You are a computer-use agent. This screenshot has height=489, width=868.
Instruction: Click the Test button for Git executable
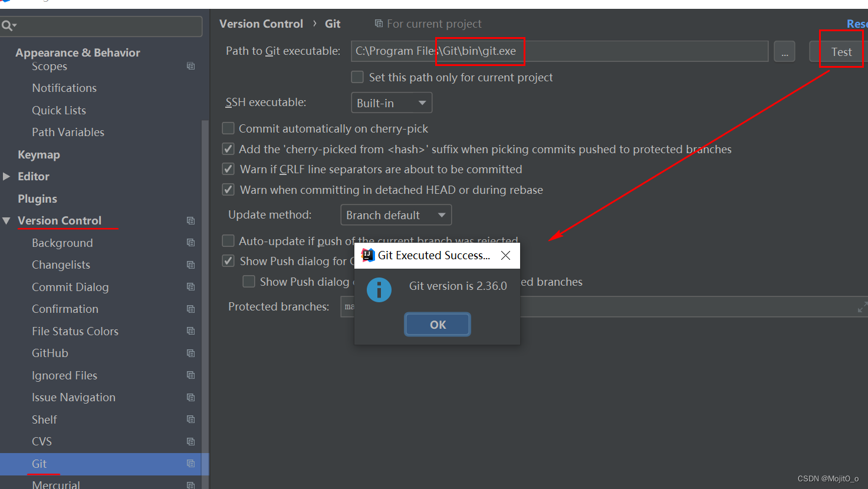(x=841, y=52)
